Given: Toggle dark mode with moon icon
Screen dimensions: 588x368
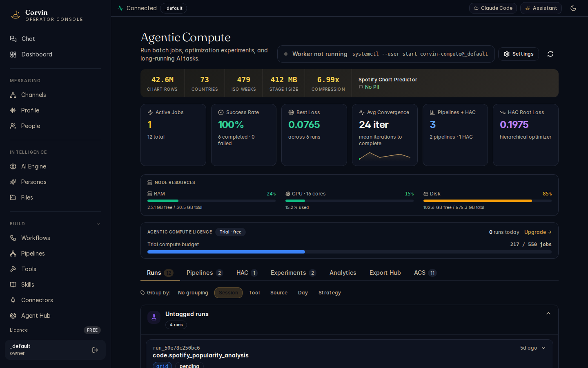Looking at the screenshot, I should coord(573,8).
